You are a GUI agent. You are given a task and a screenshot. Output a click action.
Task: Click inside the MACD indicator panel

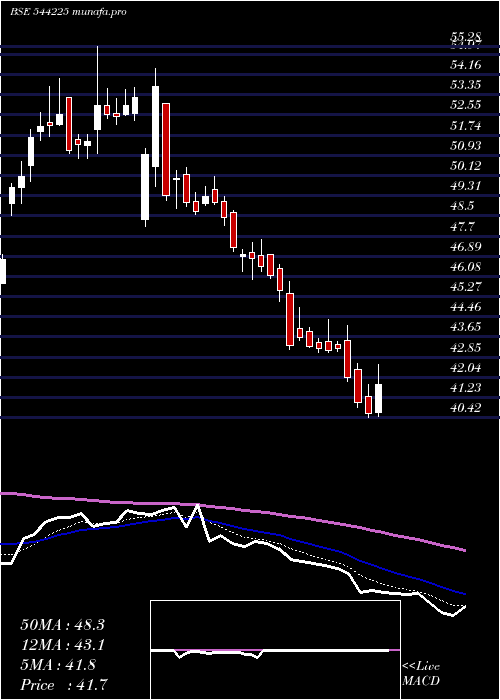coord(275,650)
